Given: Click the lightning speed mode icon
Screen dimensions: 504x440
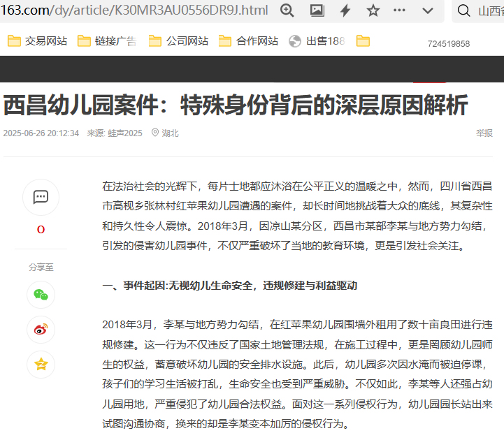Looking at the screenshot, I should click(x=345, y=10).
